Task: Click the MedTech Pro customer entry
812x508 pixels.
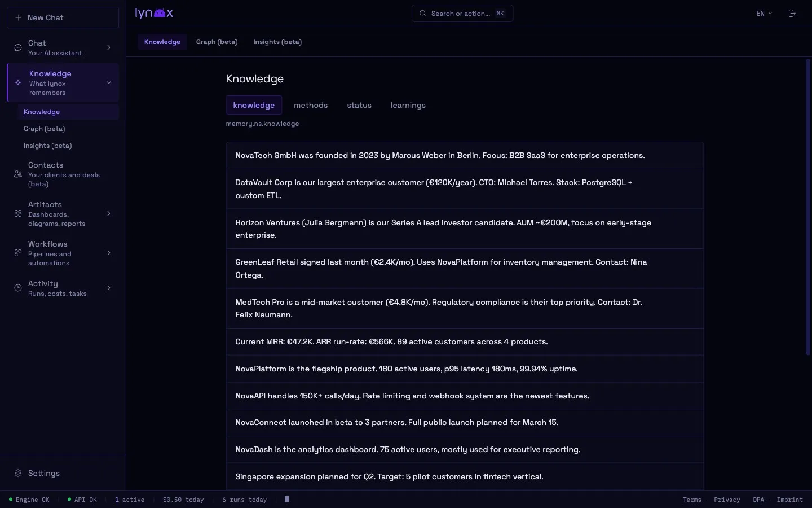Action: pyautogui.click(x=465, y=308)
